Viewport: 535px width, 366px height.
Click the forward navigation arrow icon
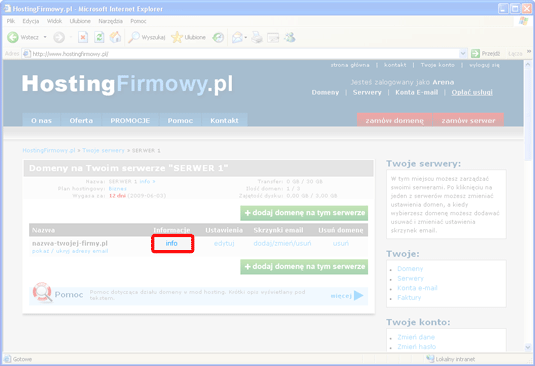coord(59,37)
